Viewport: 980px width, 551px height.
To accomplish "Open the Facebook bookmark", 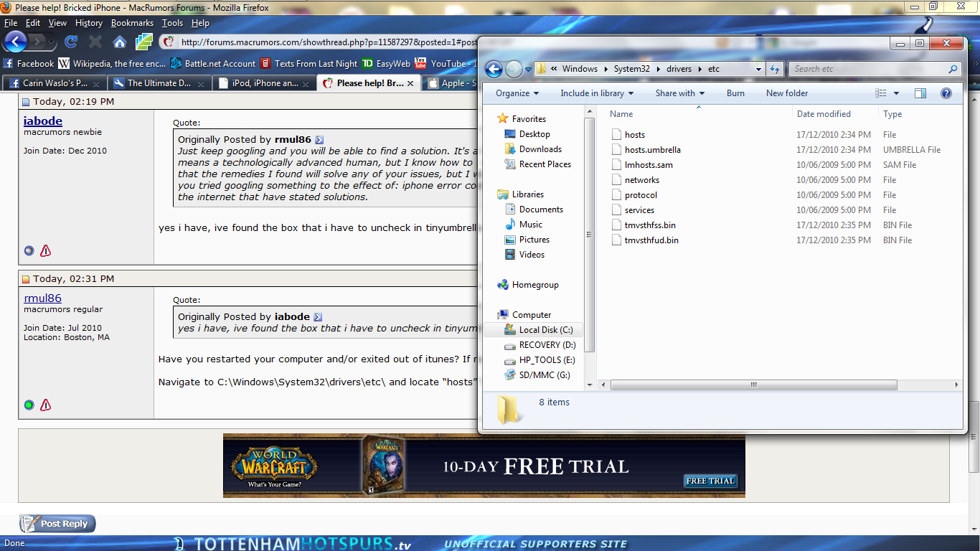I will click(x=29, y=63).
